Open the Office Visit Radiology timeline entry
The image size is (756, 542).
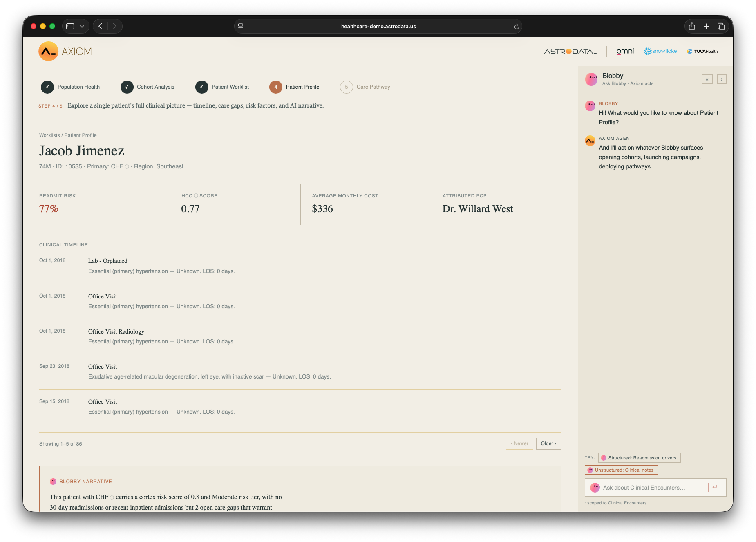point(300,336)
